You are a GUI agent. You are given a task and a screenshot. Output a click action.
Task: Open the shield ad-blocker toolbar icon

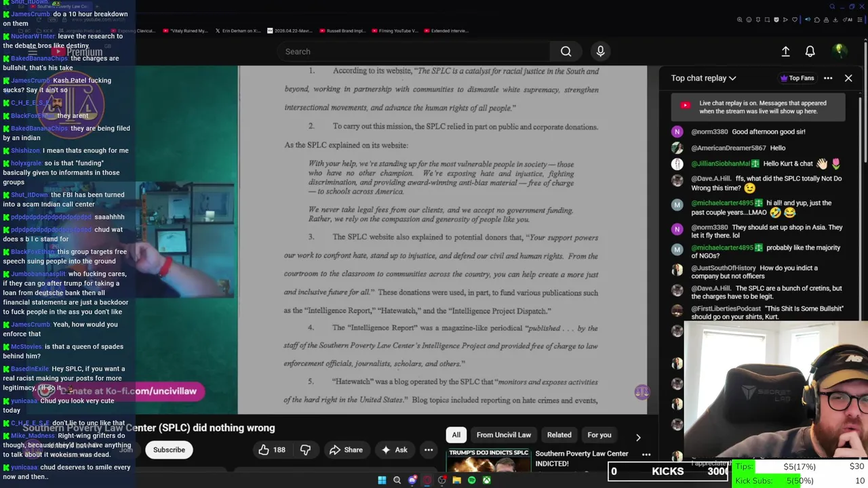(776, 20)
